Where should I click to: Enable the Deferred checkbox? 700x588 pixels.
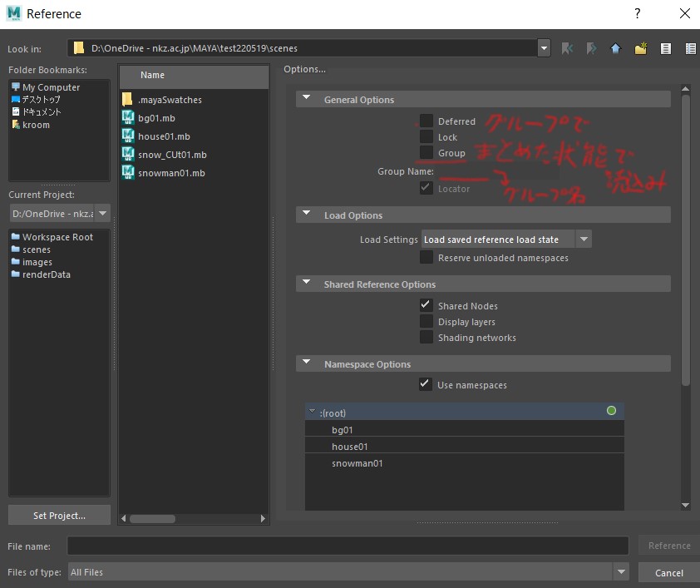click(426, 121)
